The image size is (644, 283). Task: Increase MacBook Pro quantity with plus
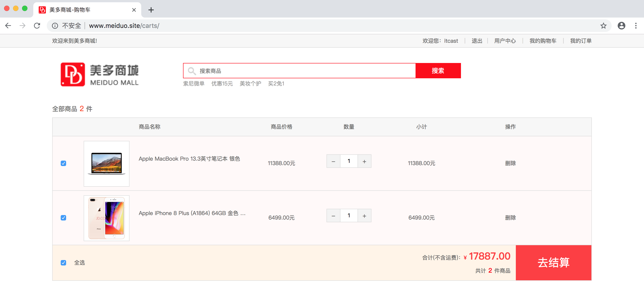click(364, 161)
